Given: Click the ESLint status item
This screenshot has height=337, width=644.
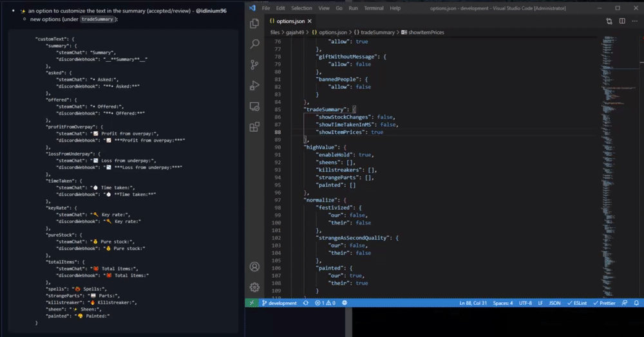Looking at the screenshot, I should click(x=576, y=303).
